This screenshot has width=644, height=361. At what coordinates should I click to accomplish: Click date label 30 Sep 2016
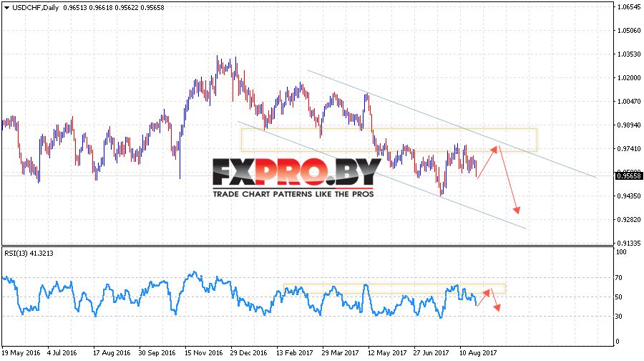[157, 353]
